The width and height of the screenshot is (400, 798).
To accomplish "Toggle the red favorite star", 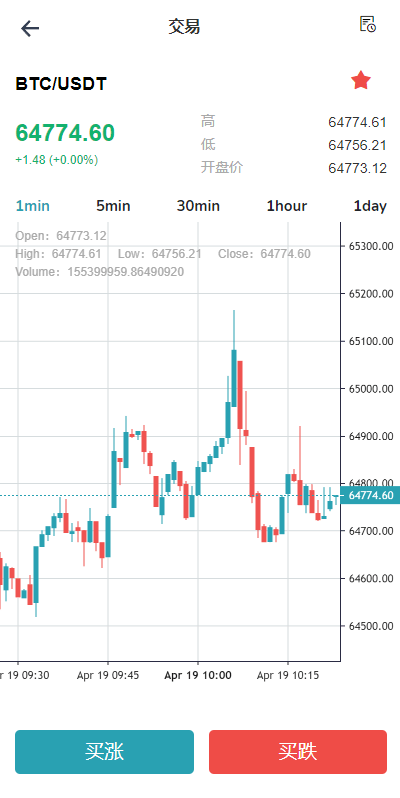I will pos(361,80).
